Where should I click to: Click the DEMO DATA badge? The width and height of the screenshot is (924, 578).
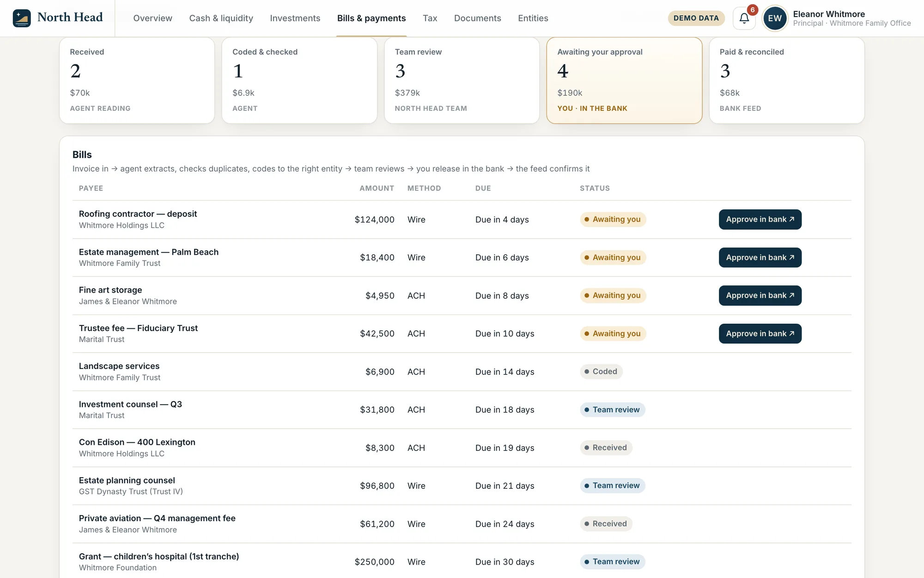coord(696,18)
